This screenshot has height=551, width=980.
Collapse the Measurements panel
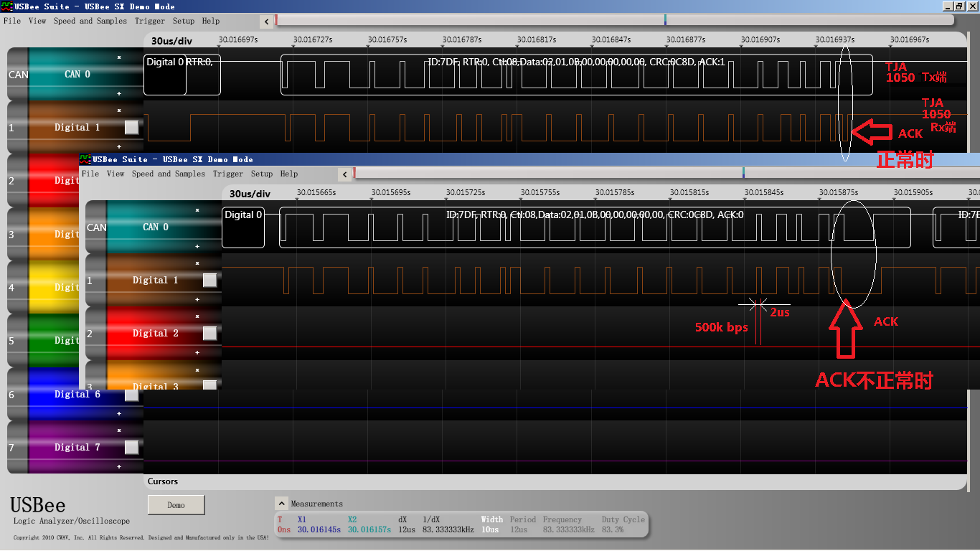click(x=282, y=504)
